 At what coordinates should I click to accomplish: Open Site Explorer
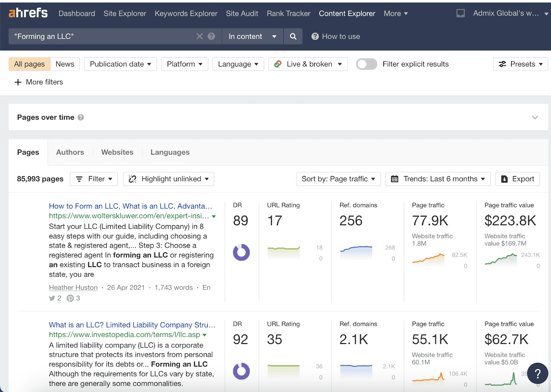pyautogui.click(x=125, y=13)
